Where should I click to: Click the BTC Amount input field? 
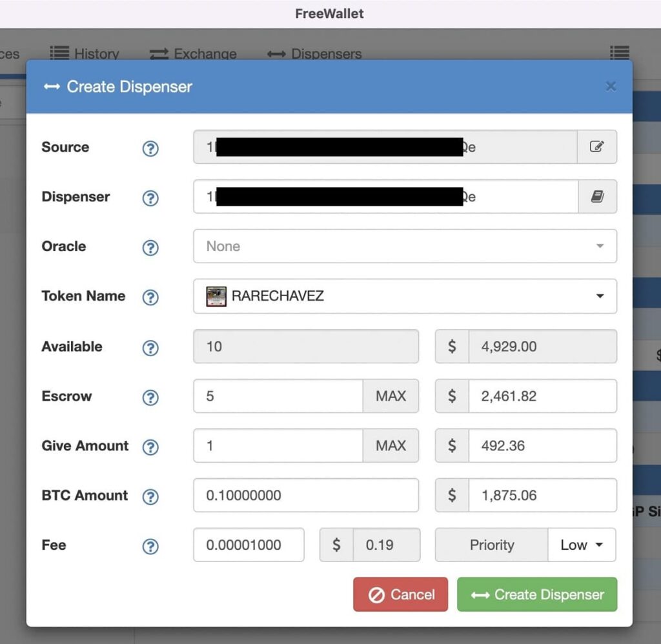[x=306, y=496]
